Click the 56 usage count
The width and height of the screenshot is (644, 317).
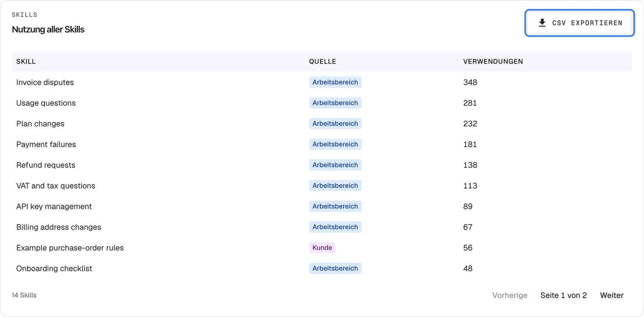(468, 248)
